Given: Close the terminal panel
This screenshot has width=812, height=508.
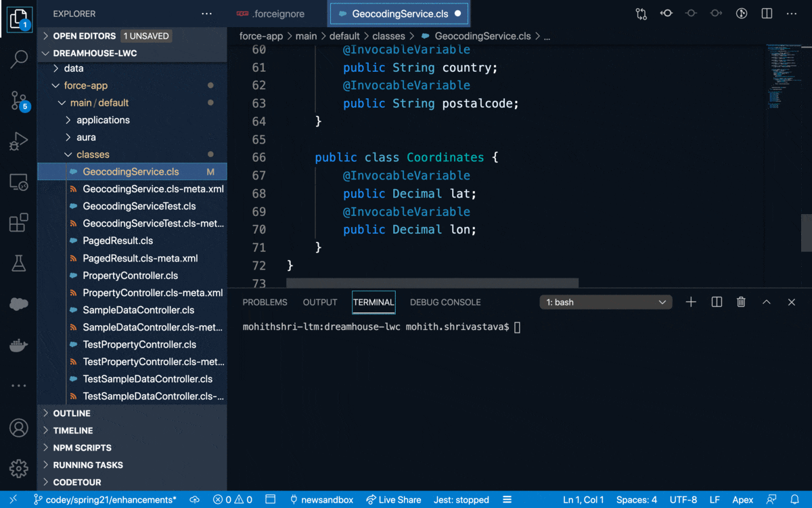Looking at the screenshot, I should click(x=792, y=302).
